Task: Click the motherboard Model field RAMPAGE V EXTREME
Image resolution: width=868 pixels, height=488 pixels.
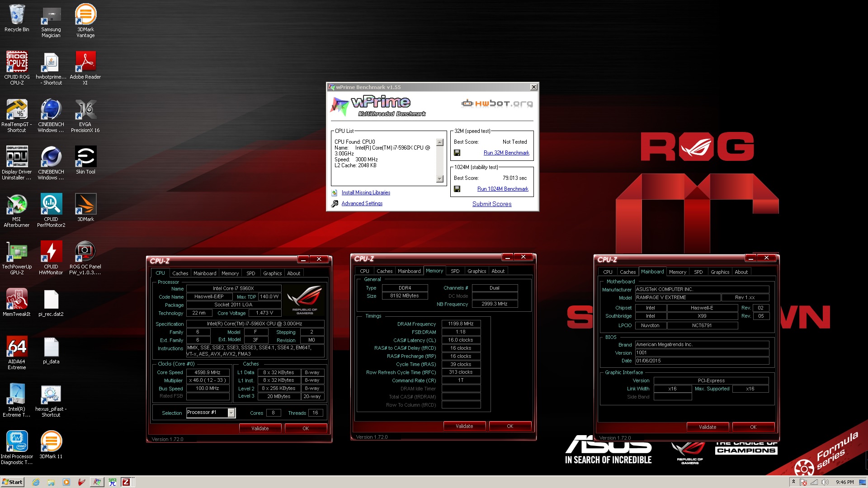Action: pyautogui.click(x=678, y=297)
